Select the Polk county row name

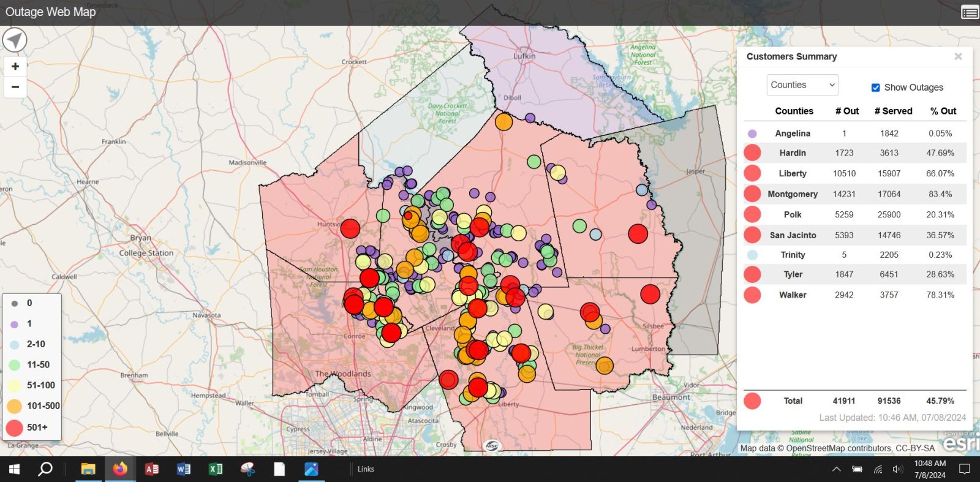(793, 215)
